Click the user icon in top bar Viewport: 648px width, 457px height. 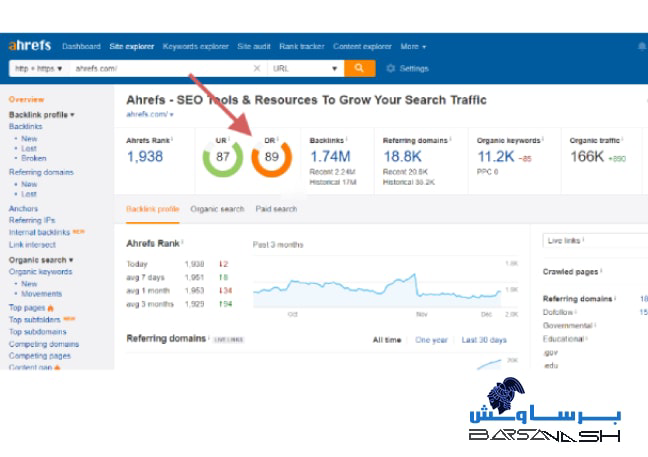click(x=641, y=46)
